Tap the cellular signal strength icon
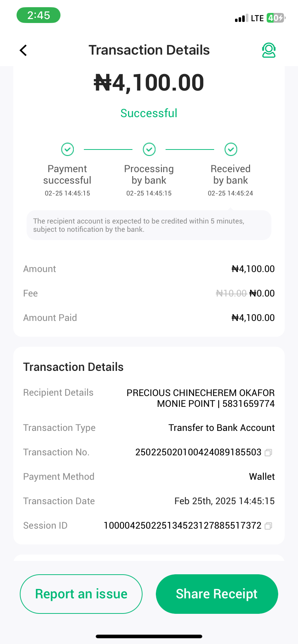The height and width of the screenshot is (644, 298). [241, 18]
